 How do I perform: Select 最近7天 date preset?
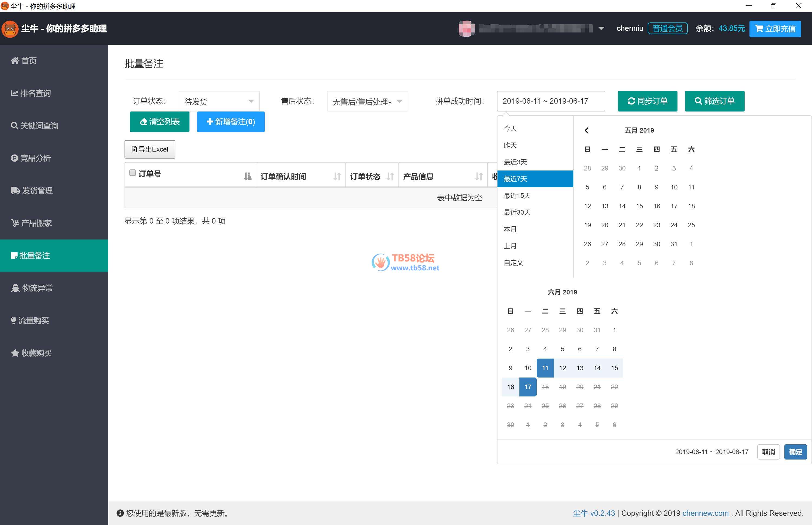coord(535,179)
